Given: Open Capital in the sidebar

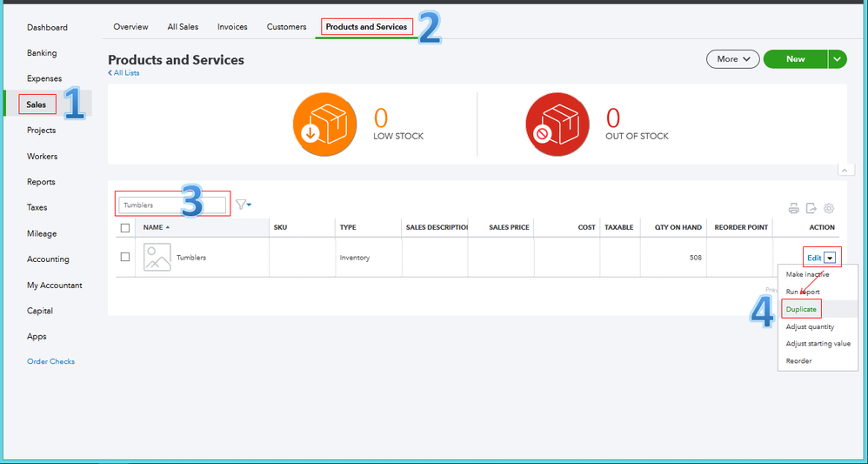Looking at the screenshot, I should [40, 311].
